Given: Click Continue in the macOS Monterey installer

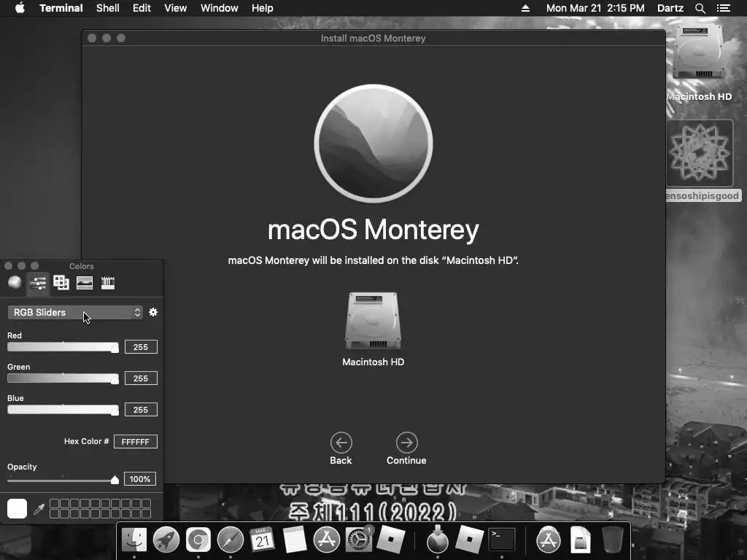Looking at the screenshot, I should pos(406,448).
